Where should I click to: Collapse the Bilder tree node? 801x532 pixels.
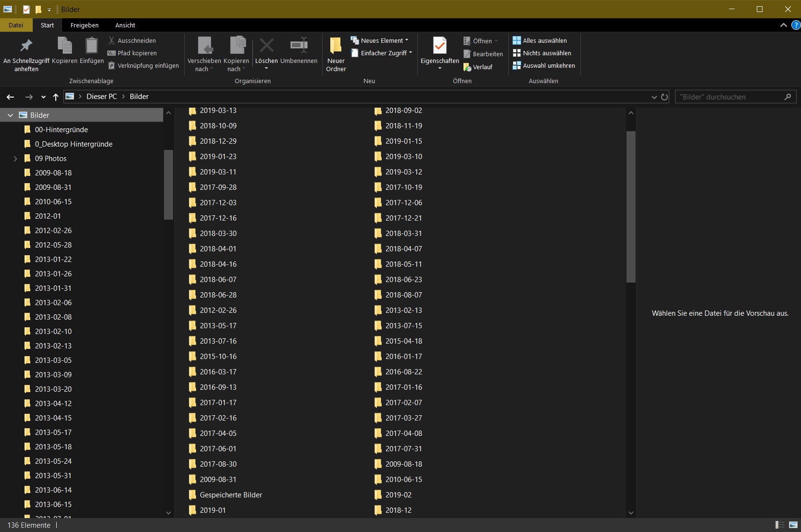tap(10, 115)
